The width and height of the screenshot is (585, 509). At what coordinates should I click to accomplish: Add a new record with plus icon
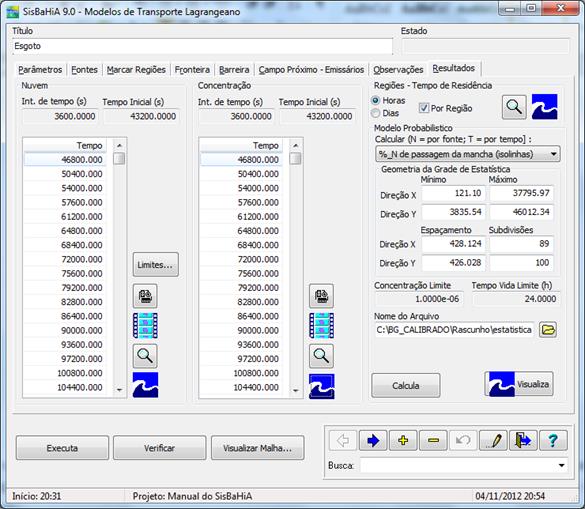point(403,441)
